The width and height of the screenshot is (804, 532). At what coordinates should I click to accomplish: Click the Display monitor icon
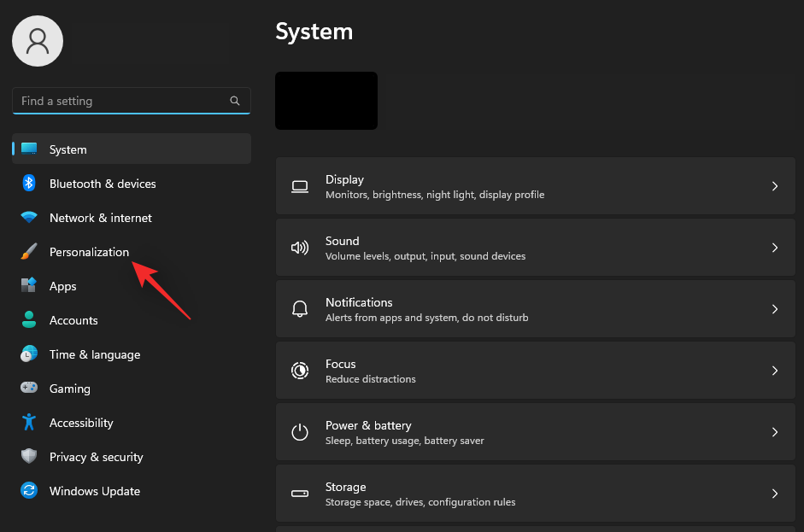[x=300, y=186]
